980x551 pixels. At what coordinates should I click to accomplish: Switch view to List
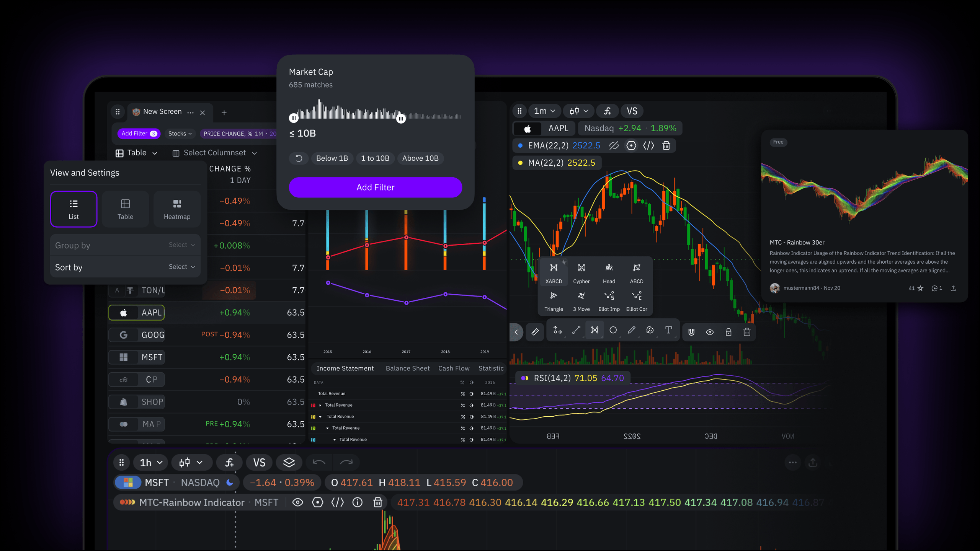pos(73,209)
